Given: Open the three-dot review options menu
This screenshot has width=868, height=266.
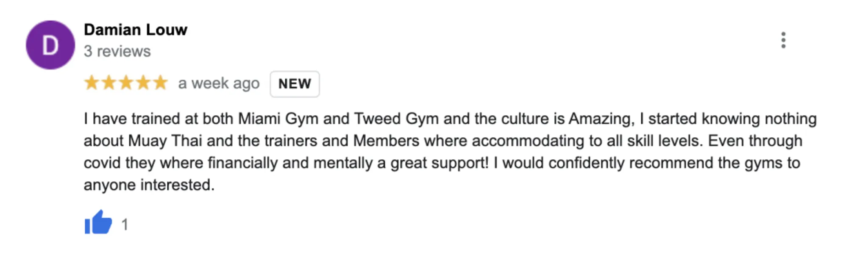Looking at the screenshot, I should tap(783, 40).
